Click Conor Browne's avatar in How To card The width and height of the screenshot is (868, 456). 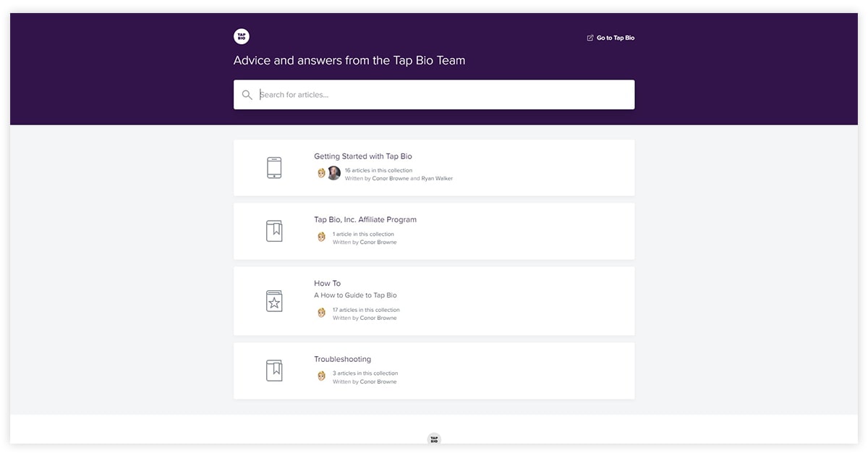[x=322, y=313]
